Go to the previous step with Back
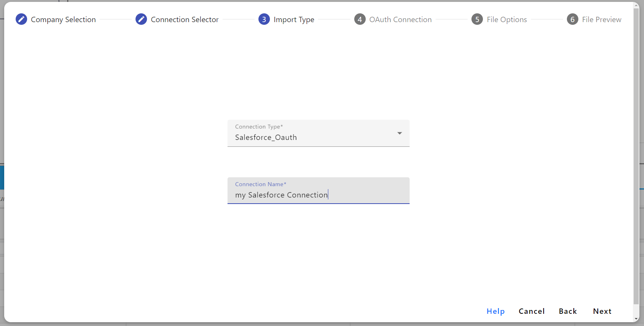The width and height of the screenshot is (644, 326). (x=568, y=311)
